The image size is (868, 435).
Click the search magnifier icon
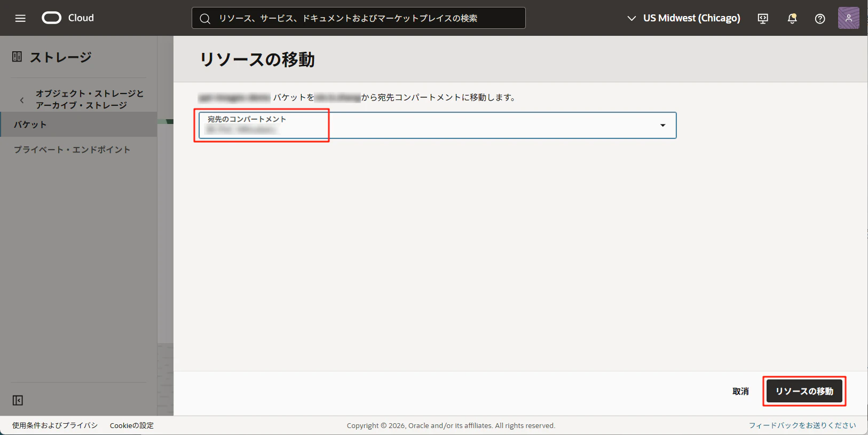(x=205, y=19)
